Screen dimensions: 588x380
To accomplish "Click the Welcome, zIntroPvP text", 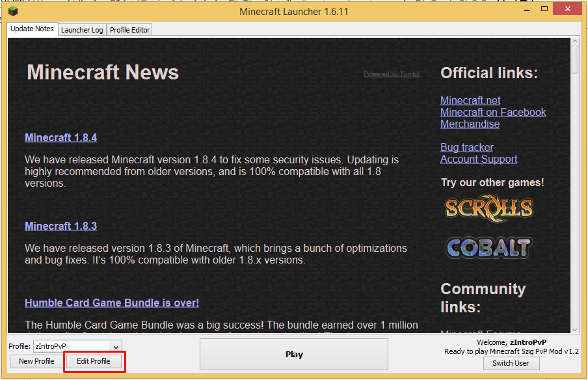I will [x=511, y=342].
